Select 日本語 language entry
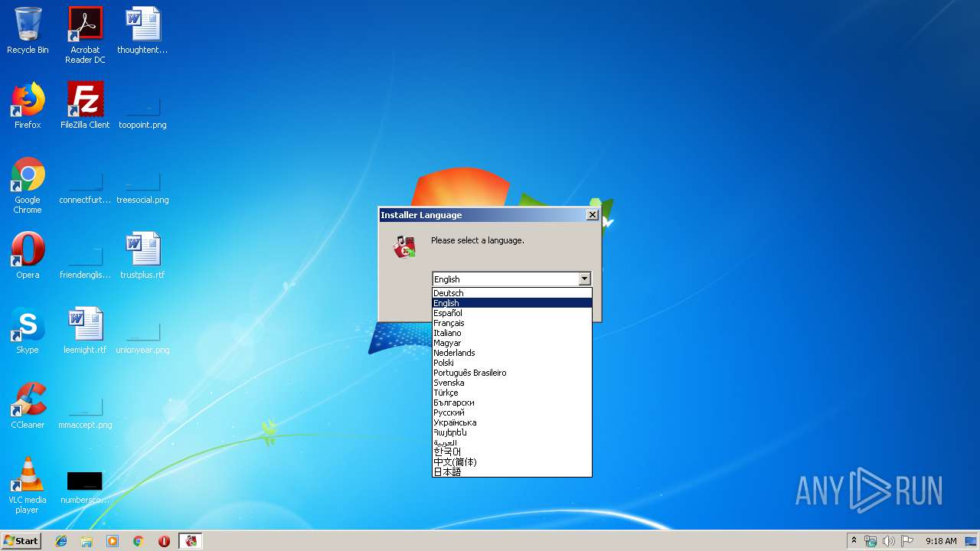980x551 pixels. point(511,472)
